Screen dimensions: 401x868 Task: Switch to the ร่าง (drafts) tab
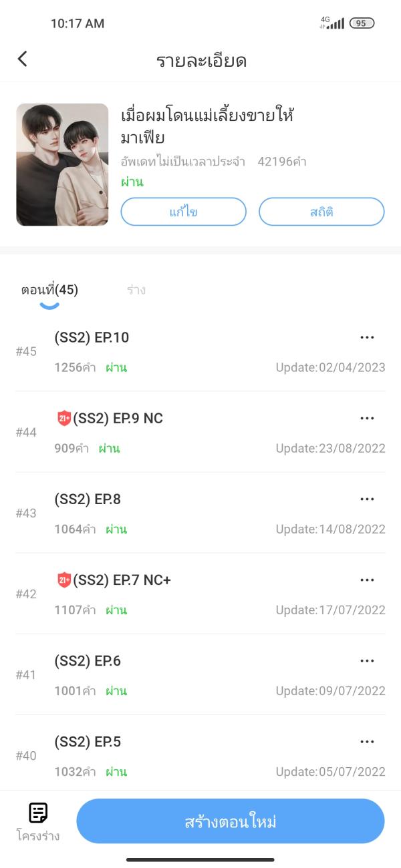click(136, 290)
